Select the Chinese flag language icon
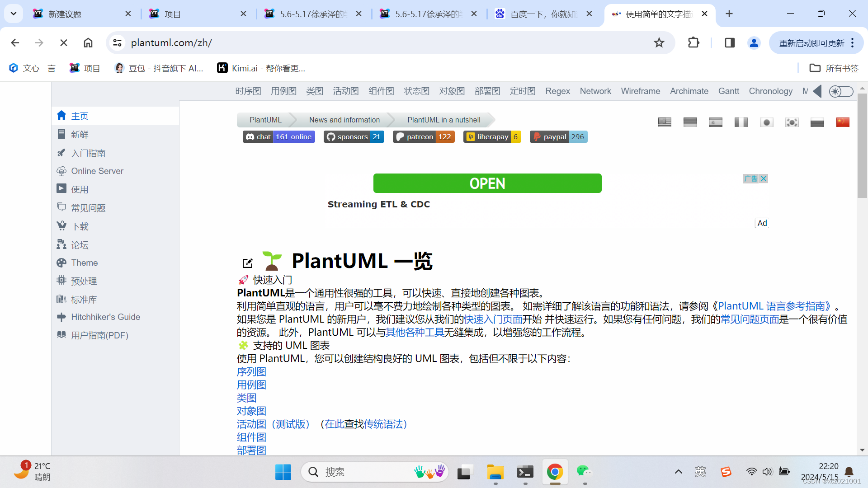 point(843,122)
